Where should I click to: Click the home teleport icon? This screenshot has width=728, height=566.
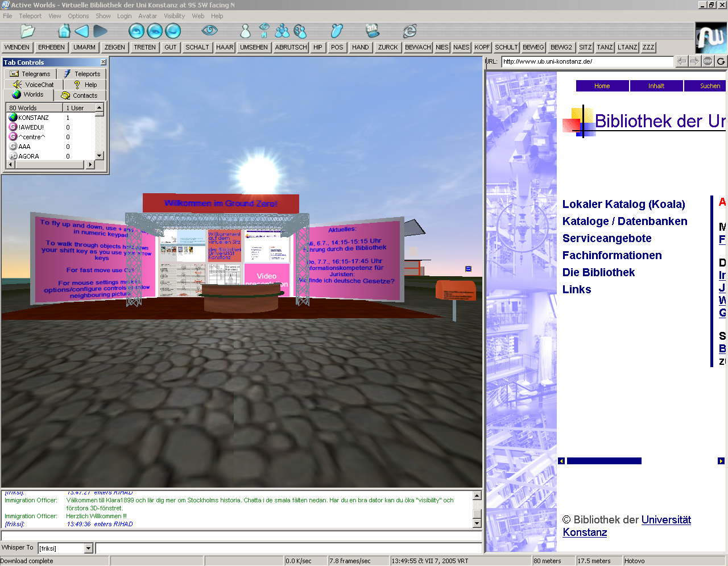(64, 31)
